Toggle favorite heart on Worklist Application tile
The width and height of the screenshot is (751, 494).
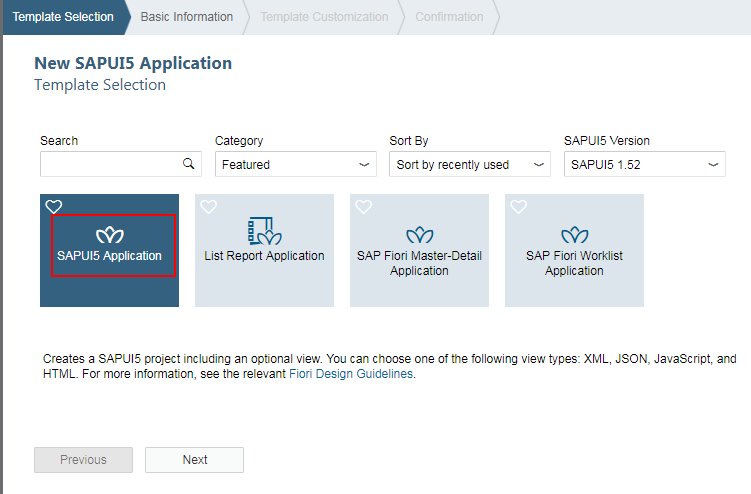(519, 207)
